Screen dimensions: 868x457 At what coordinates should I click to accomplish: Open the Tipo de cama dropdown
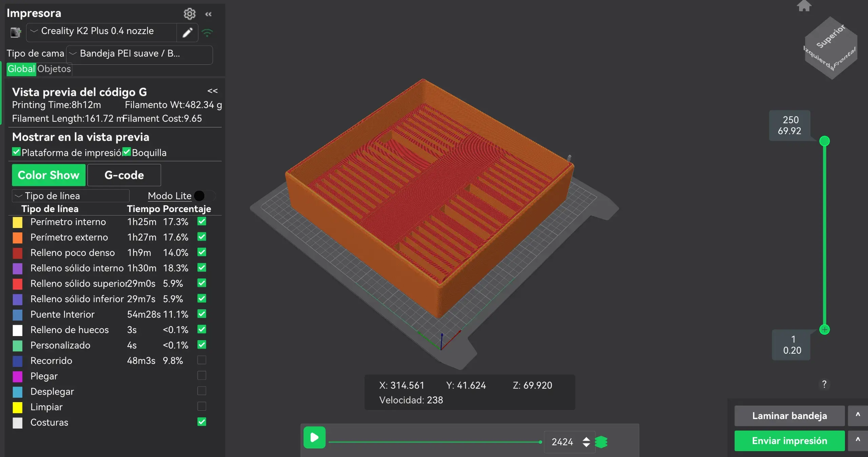(x=139, y=54)
